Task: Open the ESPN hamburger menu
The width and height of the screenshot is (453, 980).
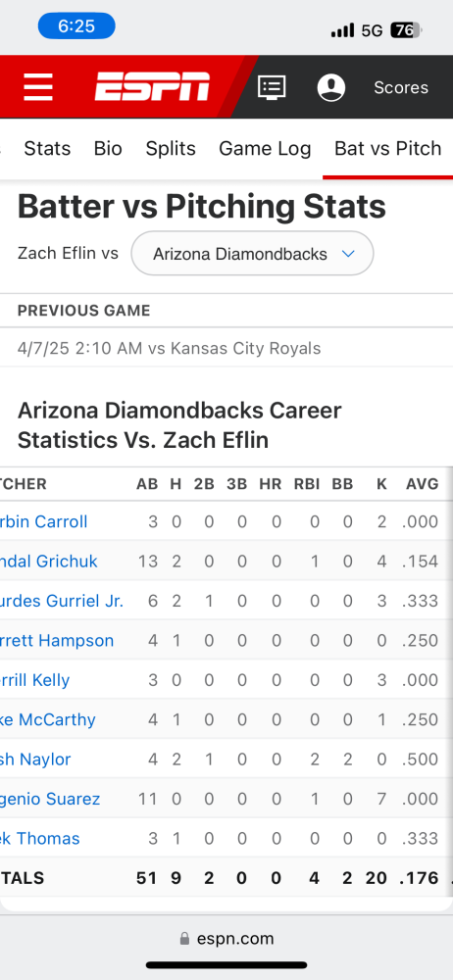Action: (38, 87)
